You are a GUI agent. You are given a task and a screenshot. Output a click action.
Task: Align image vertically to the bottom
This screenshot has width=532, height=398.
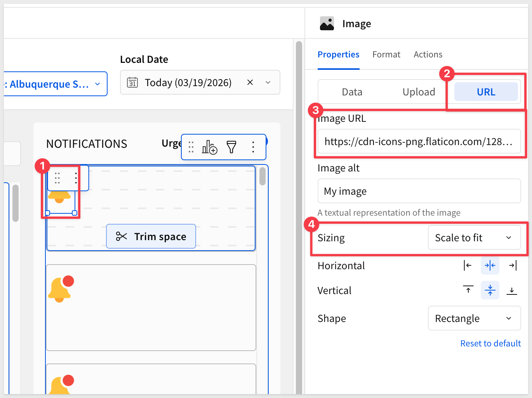pos(511,290)
